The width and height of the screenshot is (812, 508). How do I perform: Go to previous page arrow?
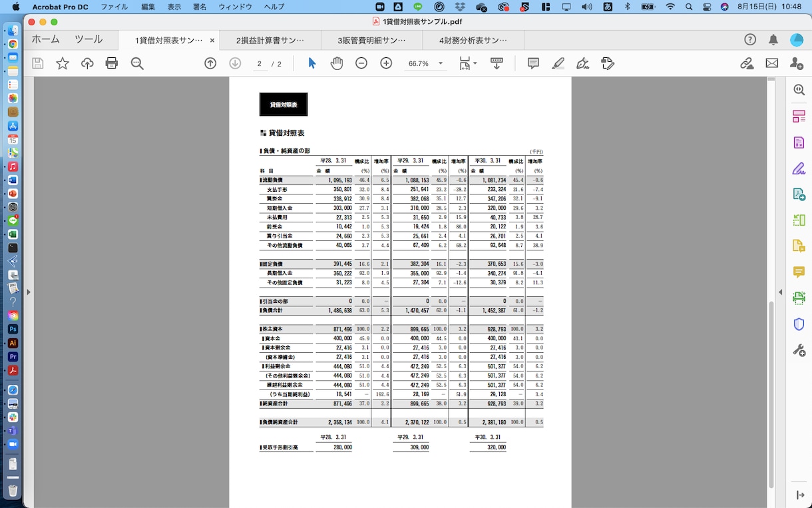click(210, 63)
